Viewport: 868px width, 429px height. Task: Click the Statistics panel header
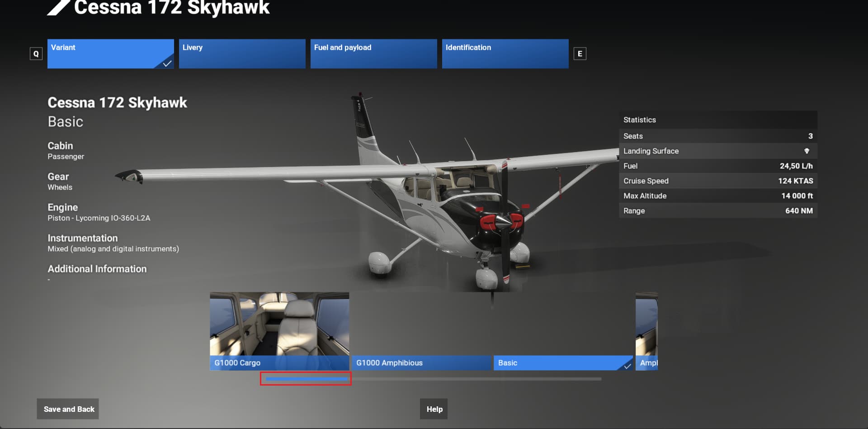tap(718, 120)
